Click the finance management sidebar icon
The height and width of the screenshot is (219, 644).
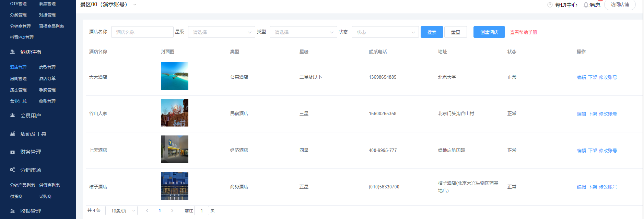[13, 152]
